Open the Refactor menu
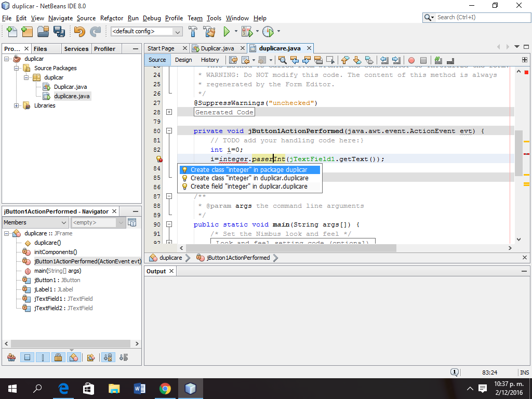This screenshot has height=399, width=532. (112, 18)
